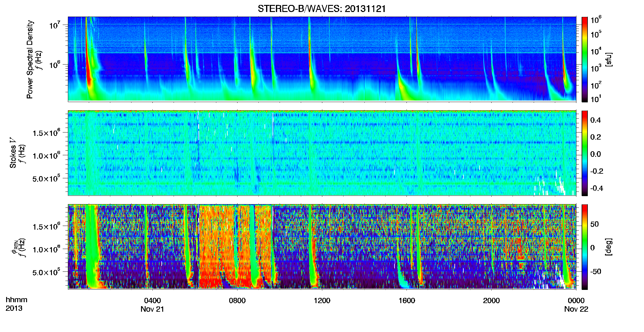Click the 0400 time tick label
Screen dimensions: 644x332
point(152,301)
